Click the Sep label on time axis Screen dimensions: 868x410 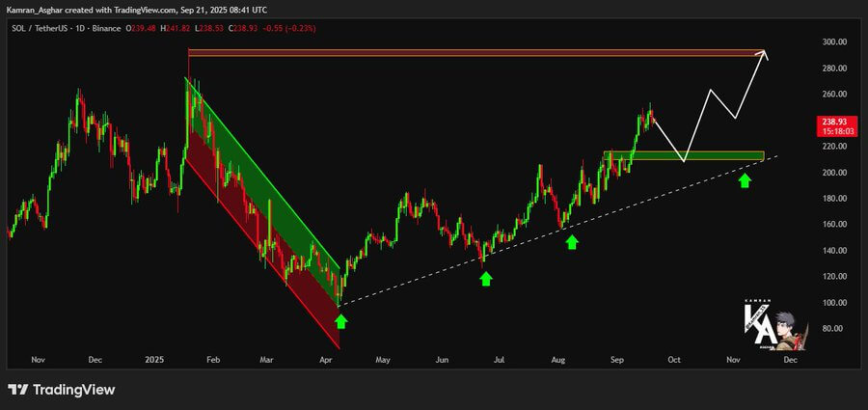616,360
